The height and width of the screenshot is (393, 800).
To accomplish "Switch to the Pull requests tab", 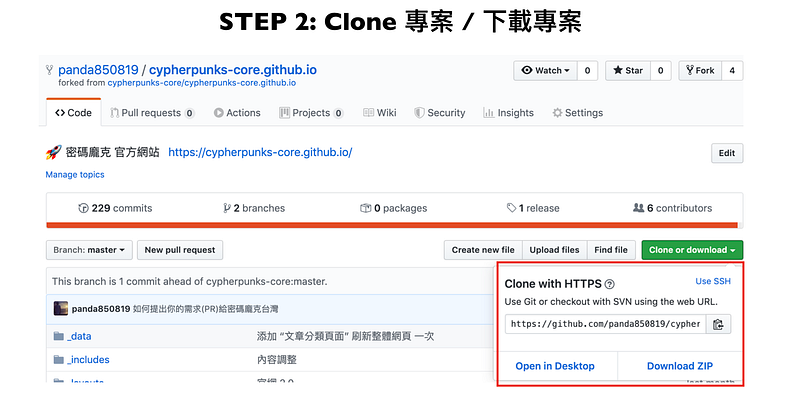I will coord(152,113).
